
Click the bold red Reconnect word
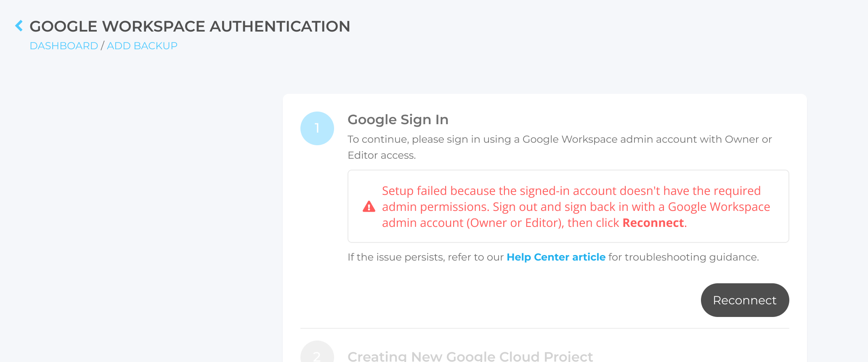pos(653,223)
